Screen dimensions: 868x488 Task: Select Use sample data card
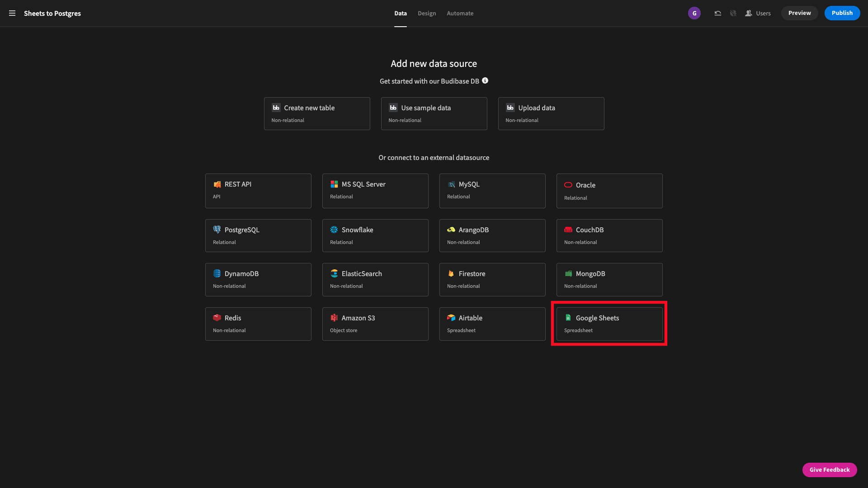[x=434, y=113]
